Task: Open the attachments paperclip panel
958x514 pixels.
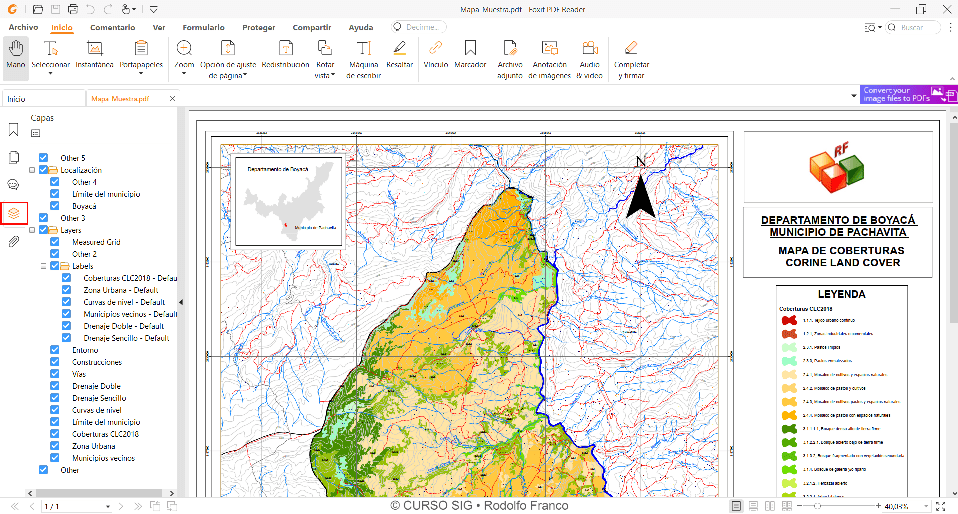Action: [x=13, y=241]
